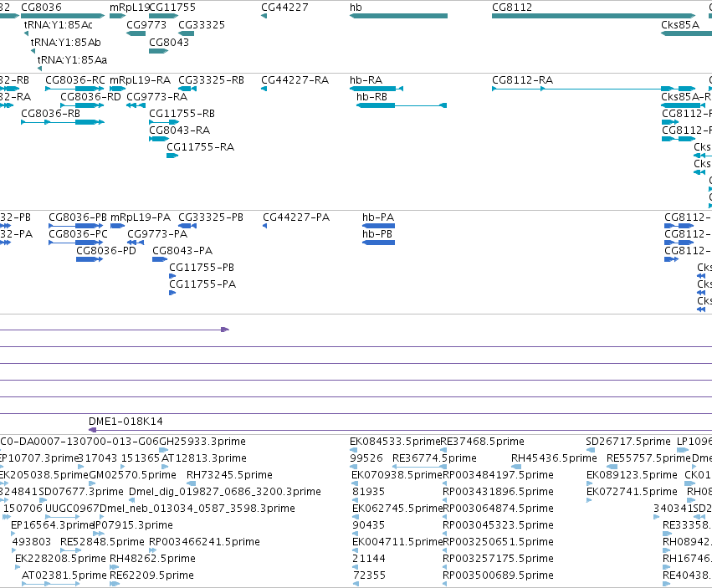Click the Cks85A gene label
Image resolution: width=712 pixels, height=588 pixels.
pos(679,24)
